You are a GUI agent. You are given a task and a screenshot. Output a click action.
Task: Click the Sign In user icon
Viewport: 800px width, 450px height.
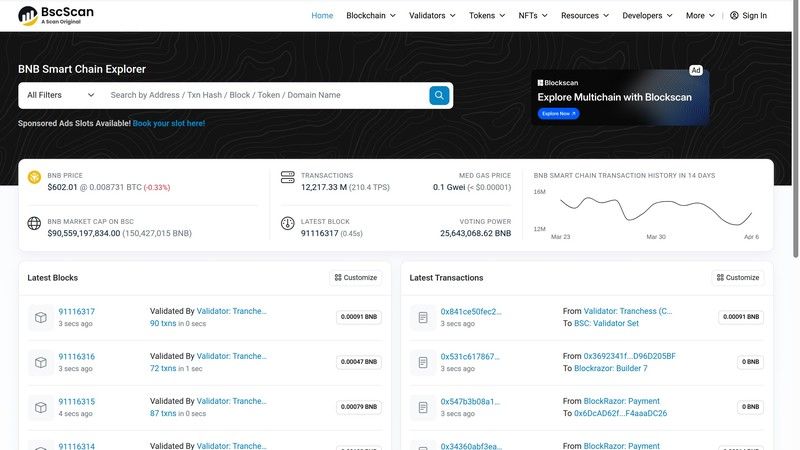pos(734,15)
